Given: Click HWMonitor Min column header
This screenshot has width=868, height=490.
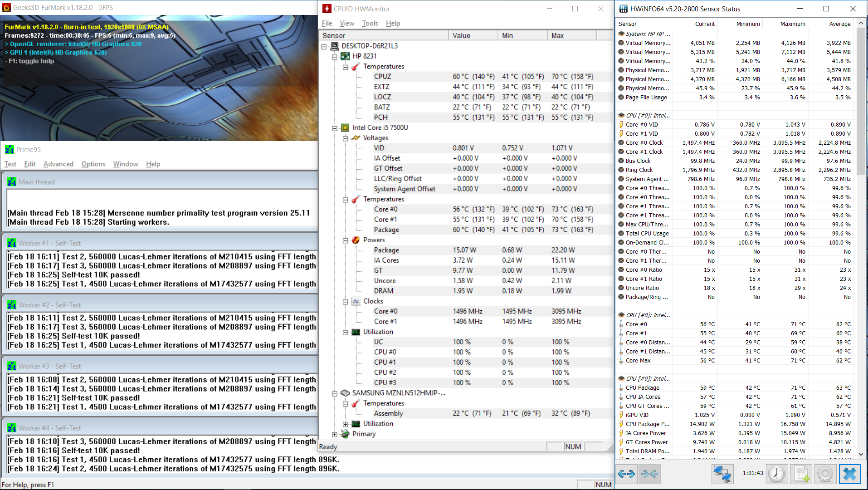Looking at the screenshot, I should click(x=522, y=35).
